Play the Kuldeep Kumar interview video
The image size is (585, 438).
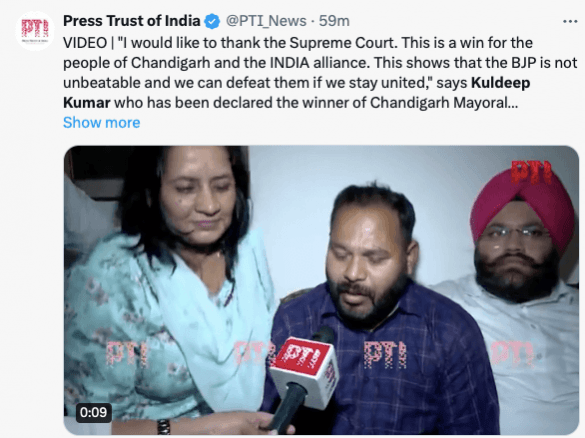click(x=321, y=290)
